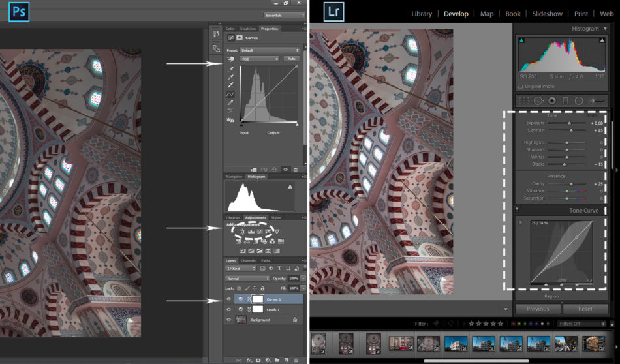620x364 pixels.
Task: Click the on-image curve adjustment hand tool
Action: tap(230, 59)
